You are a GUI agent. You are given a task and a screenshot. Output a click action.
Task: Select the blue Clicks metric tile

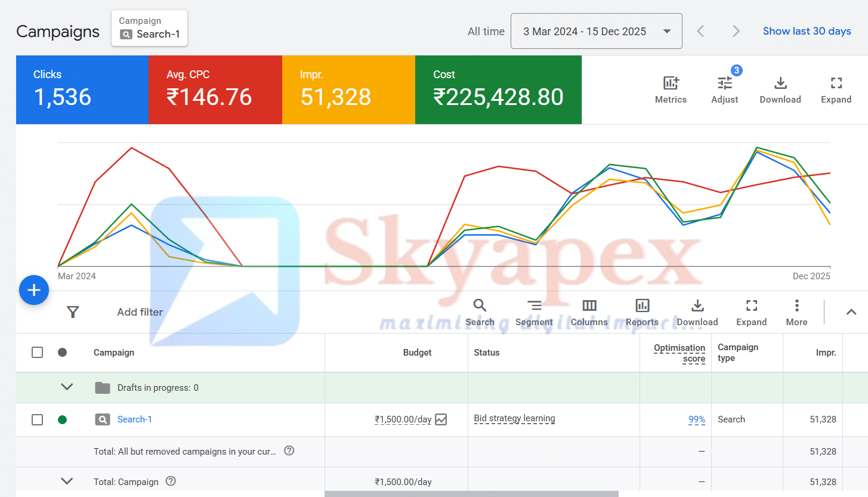[82, 89]
